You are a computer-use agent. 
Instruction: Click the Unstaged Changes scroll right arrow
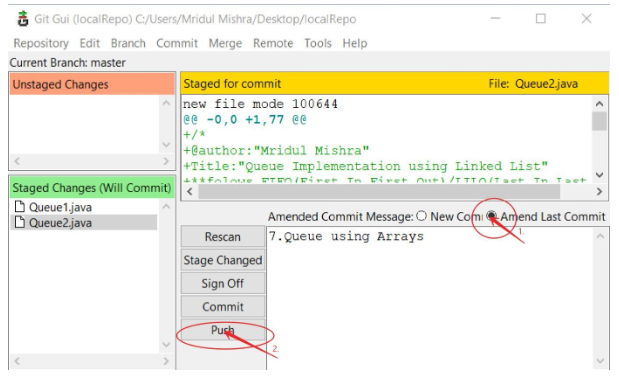166,161
